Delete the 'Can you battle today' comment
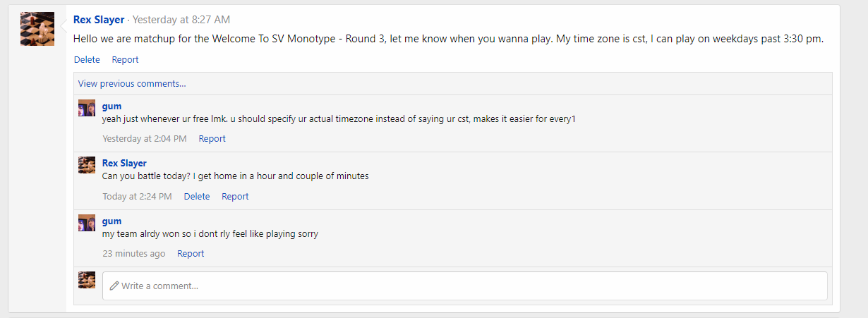The height and width of the screenshot is (318, 868). 197,197
